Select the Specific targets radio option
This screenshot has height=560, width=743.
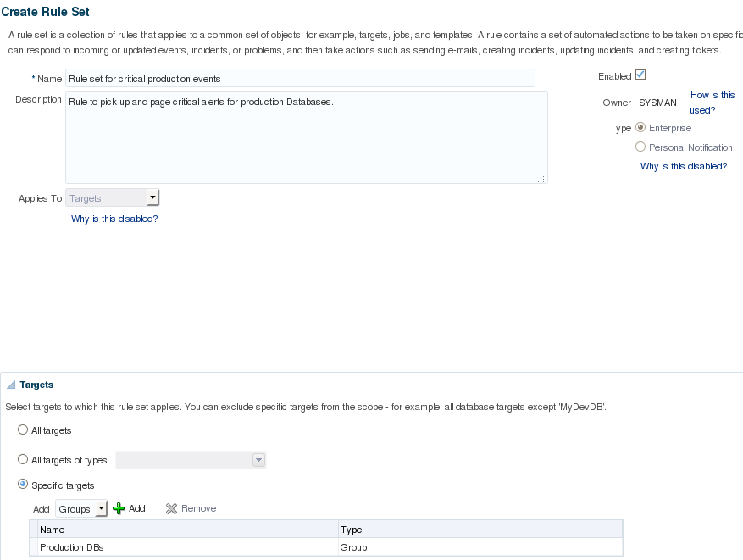click(23, 485)
